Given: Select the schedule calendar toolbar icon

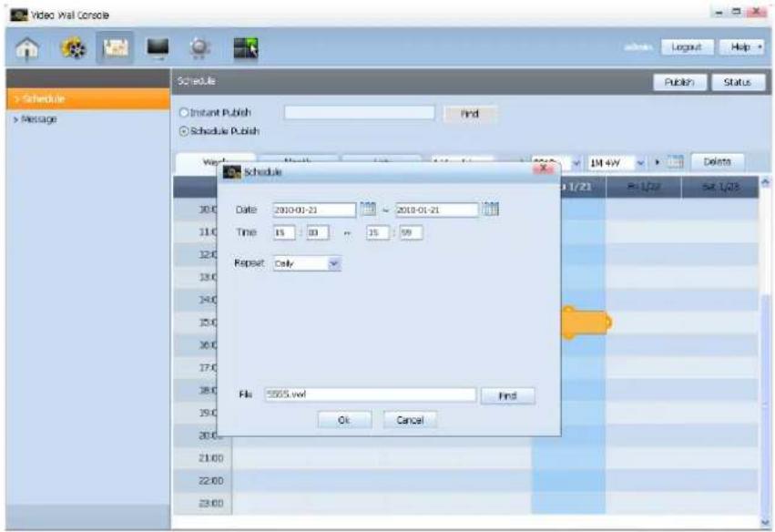Looking at the screenshot, I should (115, 48).
